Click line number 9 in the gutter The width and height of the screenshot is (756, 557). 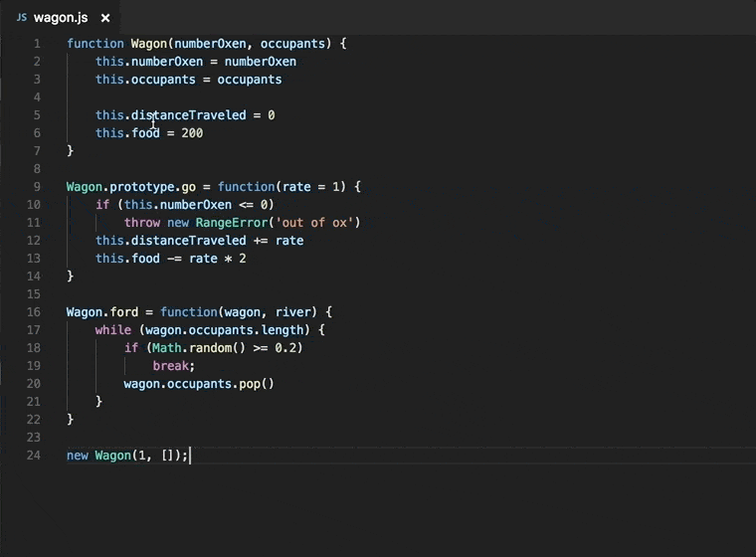pyautogui.click(x=37, y=187)
